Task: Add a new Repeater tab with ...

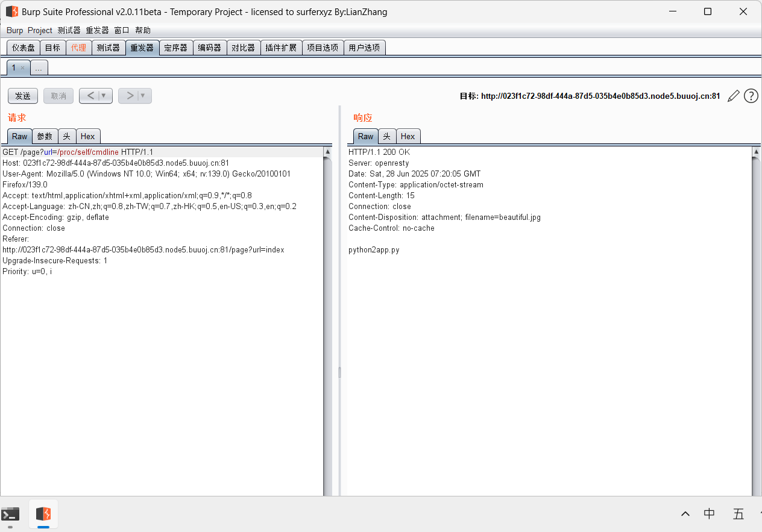Action: (39, 68)
